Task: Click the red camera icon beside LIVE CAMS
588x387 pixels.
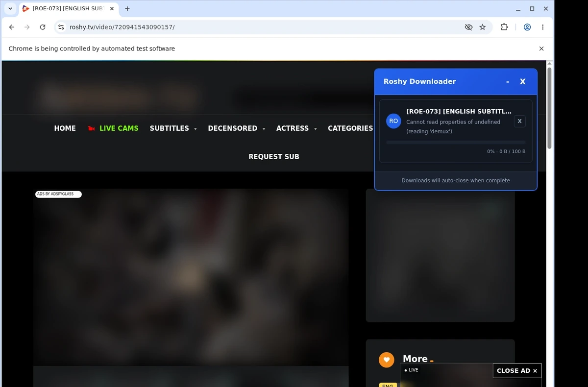Action: point(91,128)
